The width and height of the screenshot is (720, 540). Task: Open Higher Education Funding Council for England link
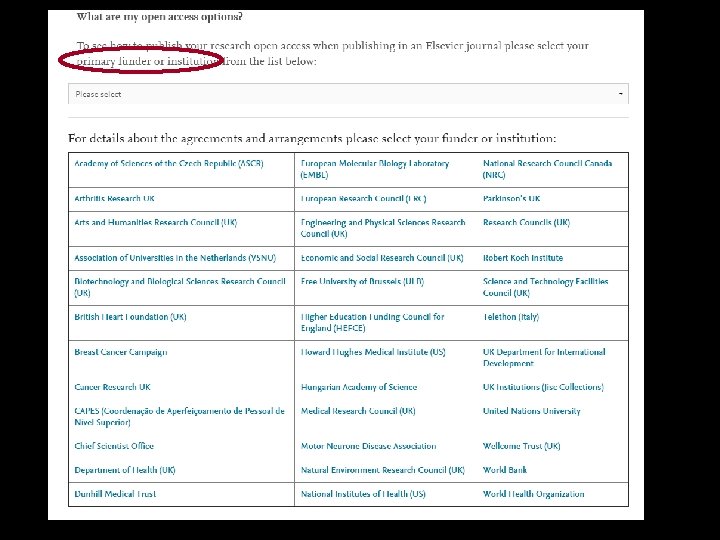[x=372, y=322]
